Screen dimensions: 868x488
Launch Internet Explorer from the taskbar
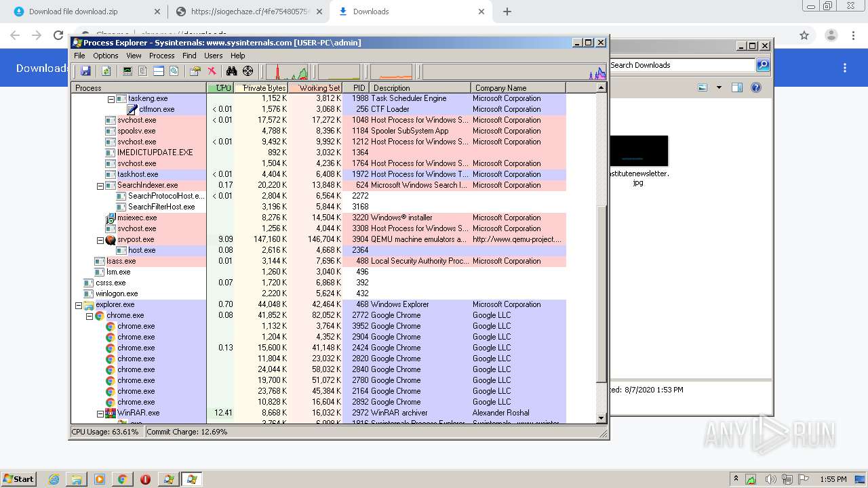(x=54, y=479)
